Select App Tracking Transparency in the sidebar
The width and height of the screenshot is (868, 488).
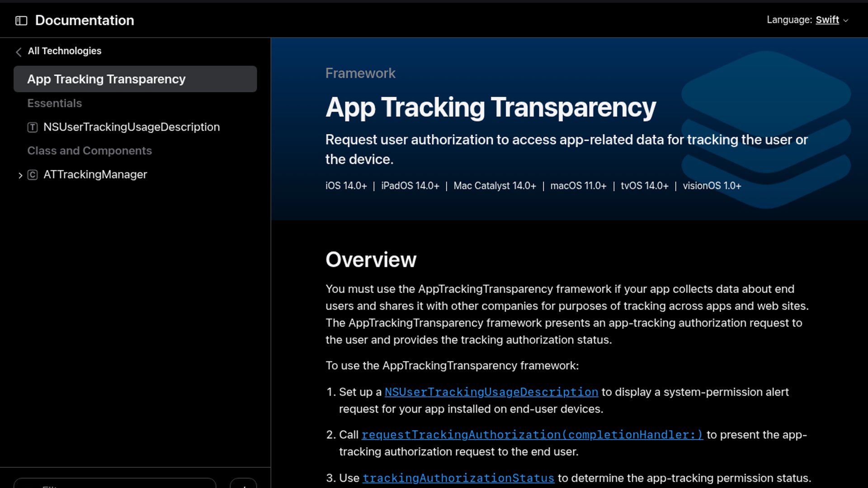click(135, 79)
